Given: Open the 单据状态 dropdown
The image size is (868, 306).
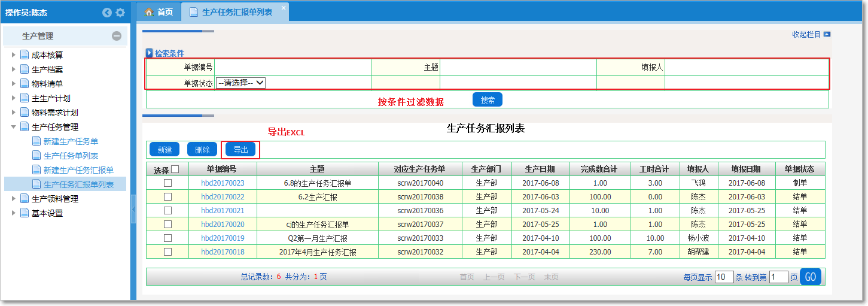Looking at the screenshot, I should tap(241, 83).
